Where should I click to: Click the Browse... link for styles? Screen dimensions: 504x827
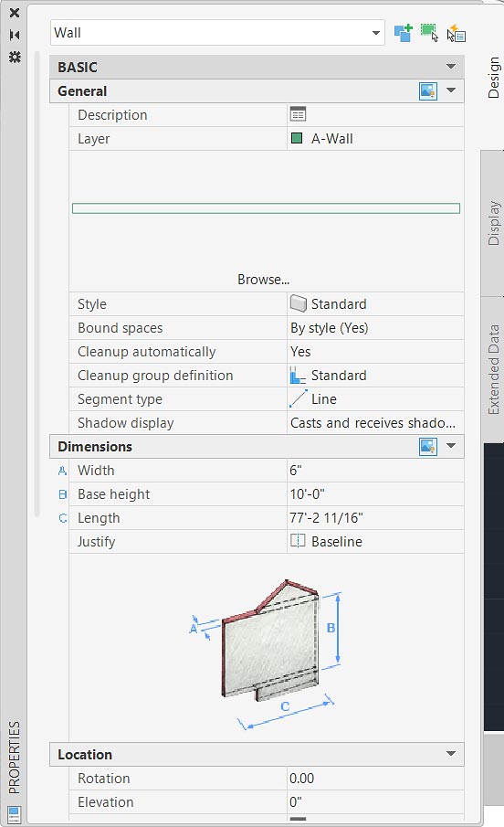(x=264, y=280)
